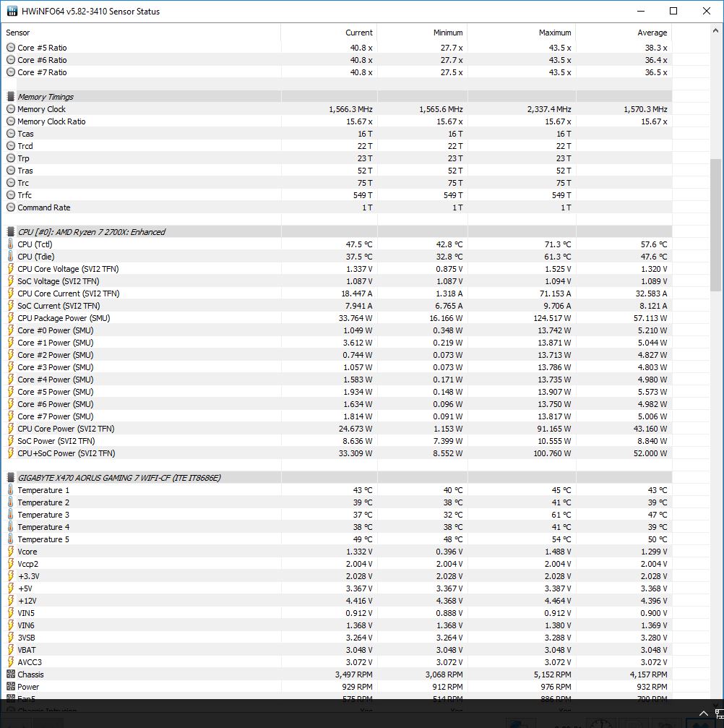
Task: Click the lightning icon beside Vcore
Action: pyautogui.click(x=11, y=551)
